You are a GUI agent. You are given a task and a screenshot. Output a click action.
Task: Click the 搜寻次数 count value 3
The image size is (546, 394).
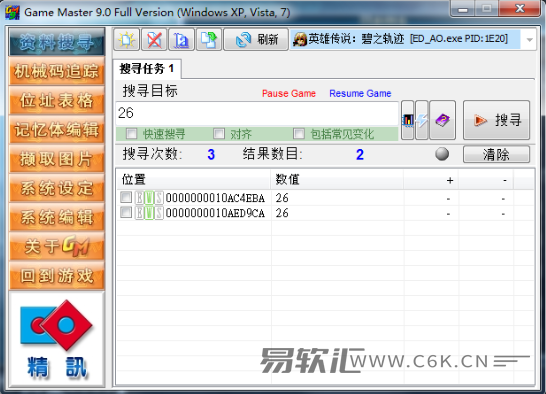tap(211, 154)
